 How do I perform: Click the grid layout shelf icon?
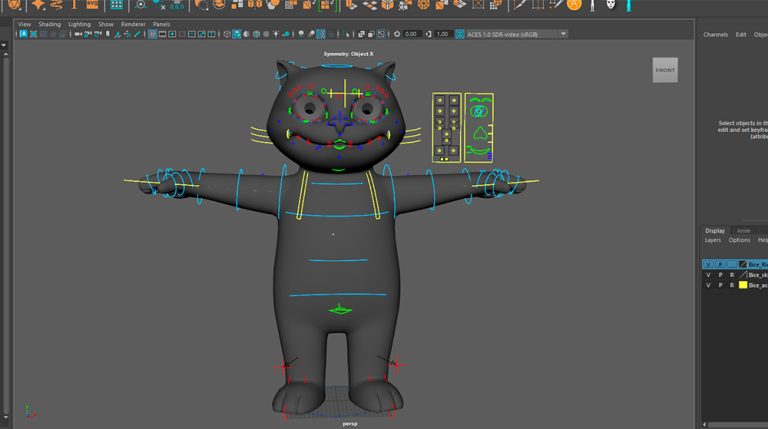117,5
